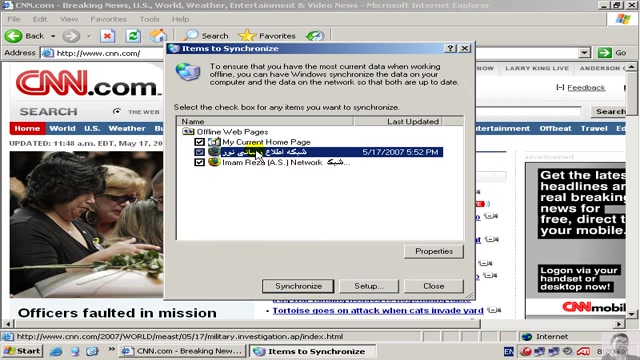Screen dimensions: 640x360
Task: Click the Forward arrow icon
Action: click(x=71, y=36)
